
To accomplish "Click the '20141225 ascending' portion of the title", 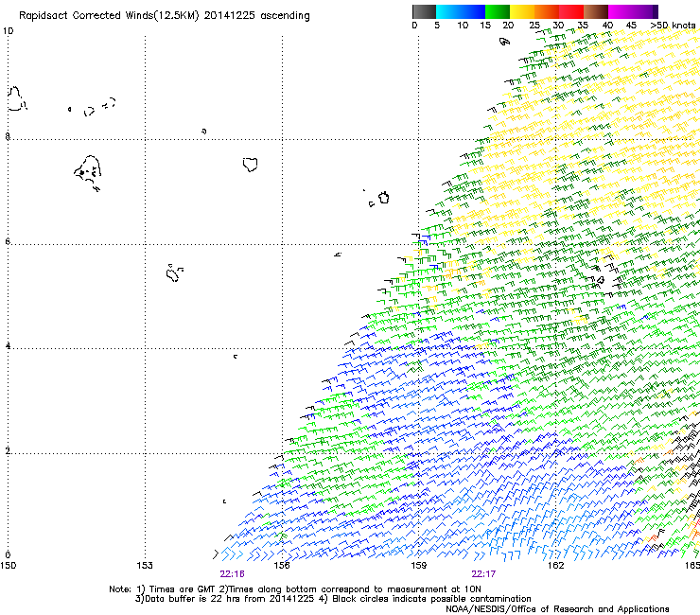I will click(256, 16).
